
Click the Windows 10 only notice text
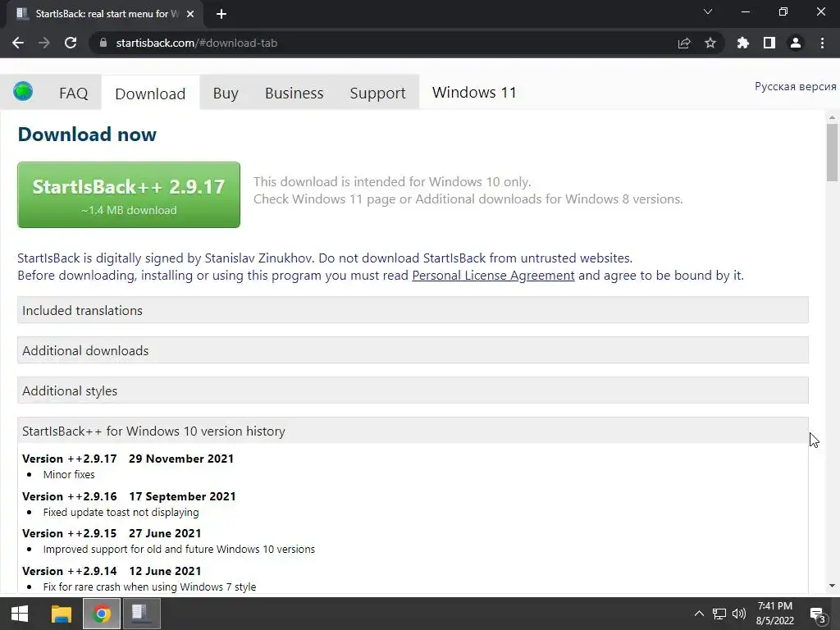coord(392,181)
